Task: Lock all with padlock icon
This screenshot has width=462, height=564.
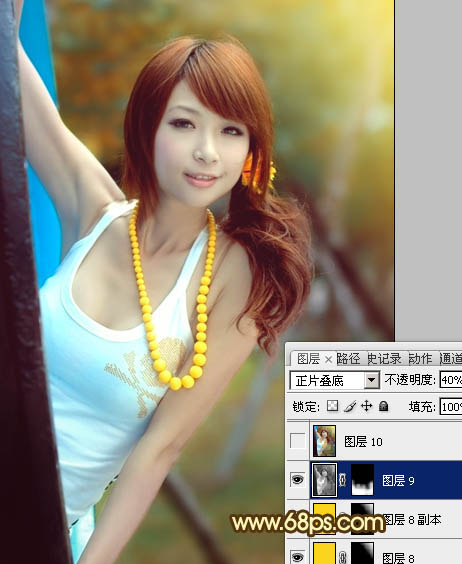Action: [x=384, y=406]
